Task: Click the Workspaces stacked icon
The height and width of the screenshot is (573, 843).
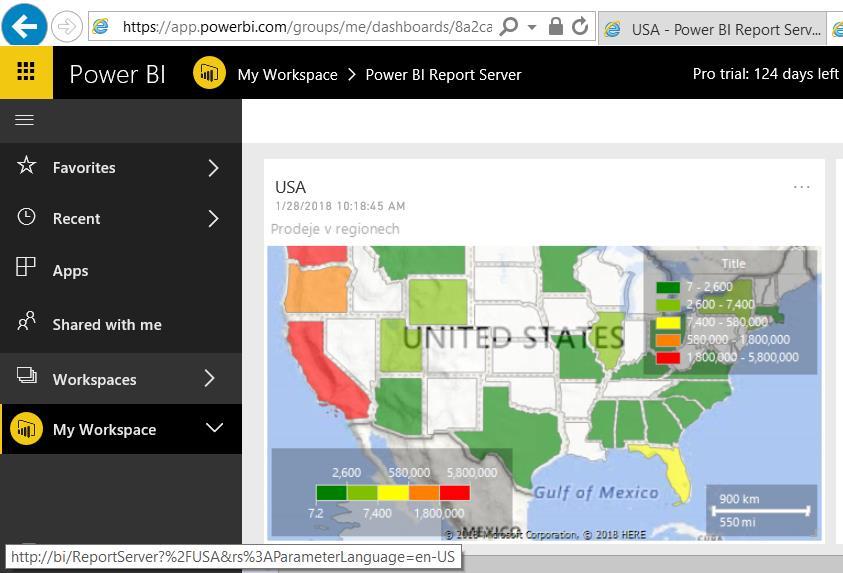Action: coord(27,375)
